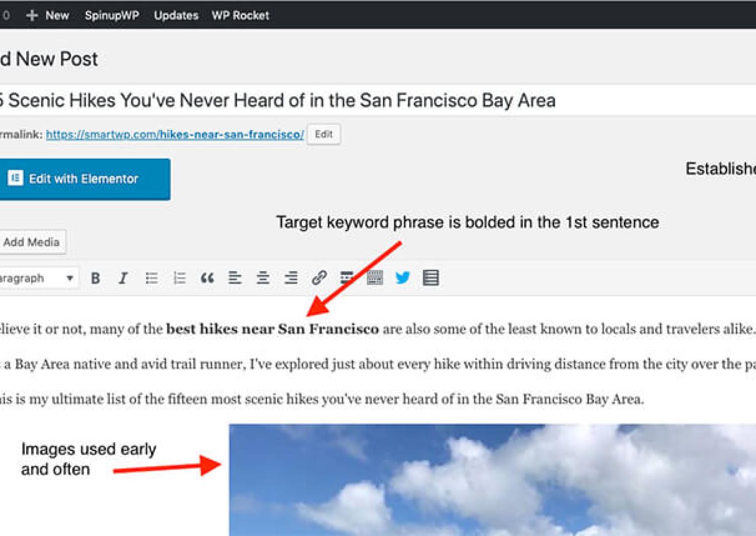The height and width of the screenshot is (536, 756).
Task: Open the Paragraph format dropdown
Action: click(38, 278)
